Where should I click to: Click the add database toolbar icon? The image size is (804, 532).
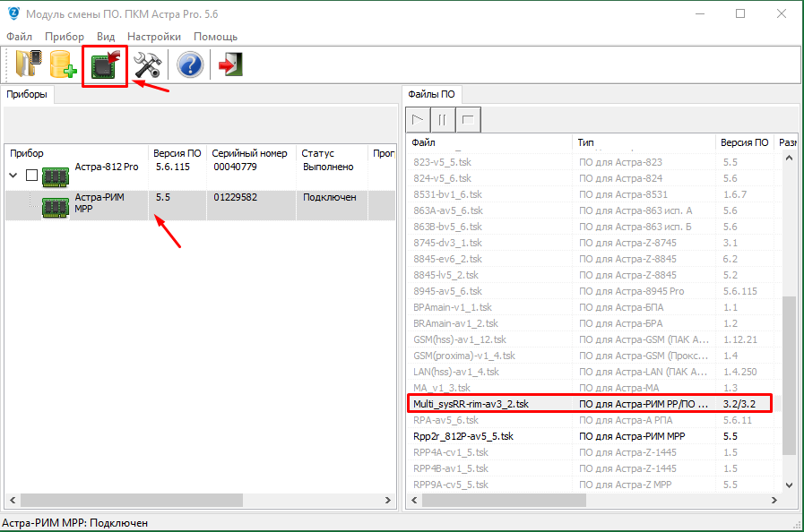point(63,65)
